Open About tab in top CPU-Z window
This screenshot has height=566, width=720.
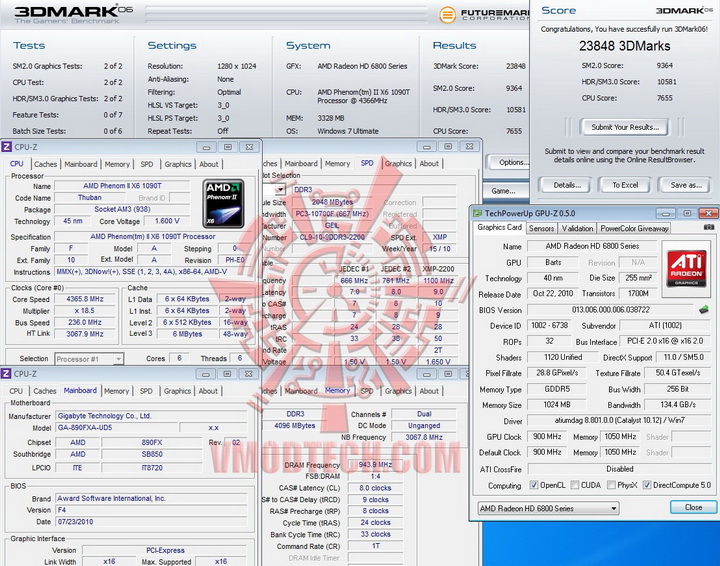point(208,164)
